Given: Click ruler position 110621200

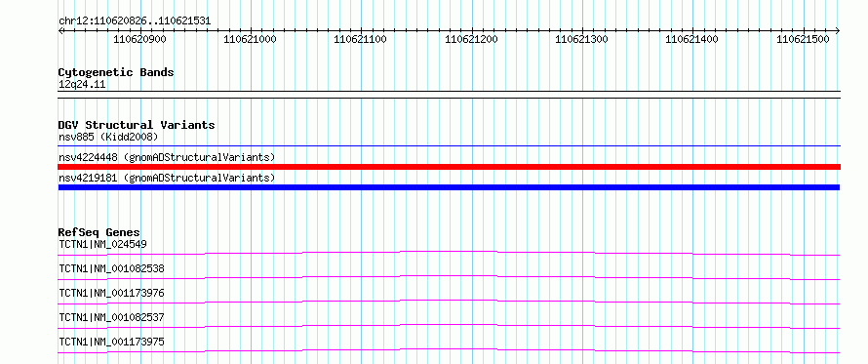Looking at the screenshot, I should [x=471, y=39].
